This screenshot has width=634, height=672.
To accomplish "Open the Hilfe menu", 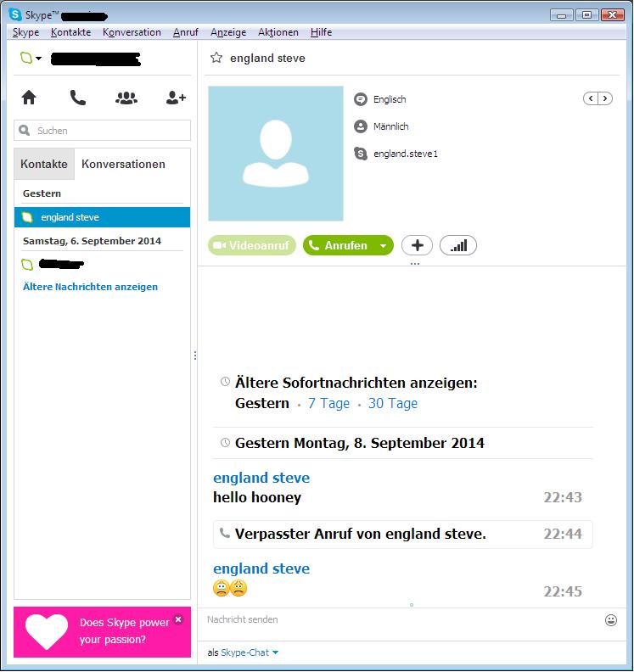I will coord(321,32).
